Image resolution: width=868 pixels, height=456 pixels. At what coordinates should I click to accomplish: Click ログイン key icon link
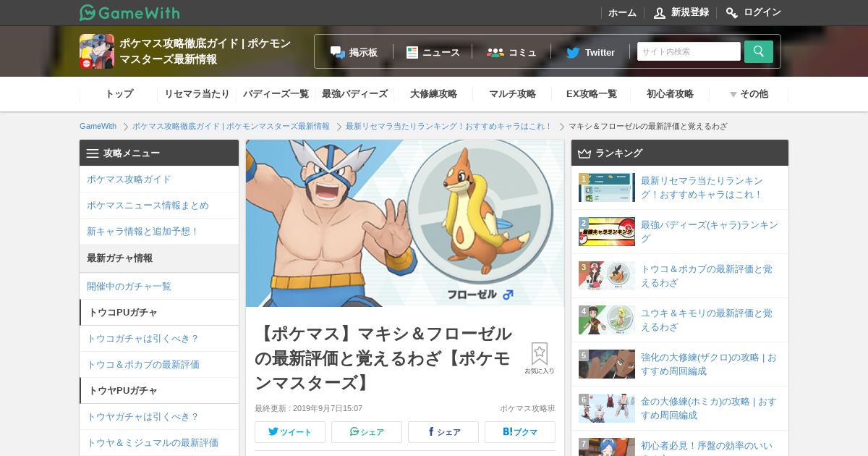point(753,12)
